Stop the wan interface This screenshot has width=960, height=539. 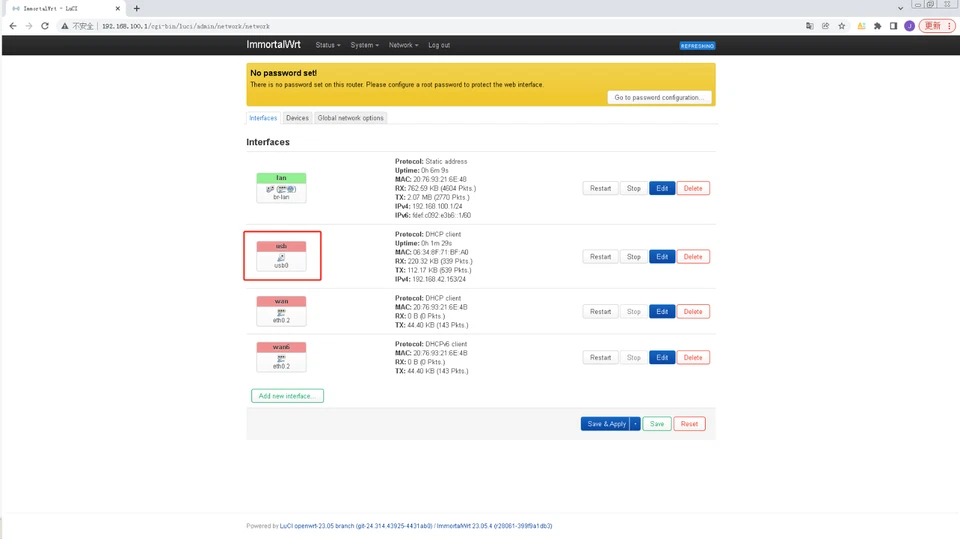(634, 312)
